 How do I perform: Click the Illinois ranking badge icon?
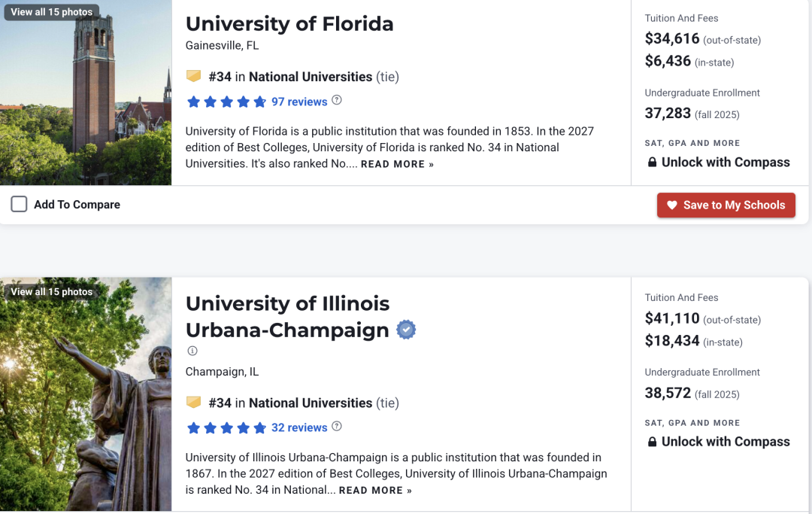point(194,403)
